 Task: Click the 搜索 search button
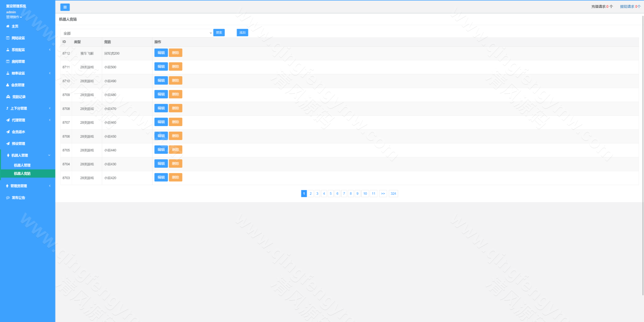(219, 32)
